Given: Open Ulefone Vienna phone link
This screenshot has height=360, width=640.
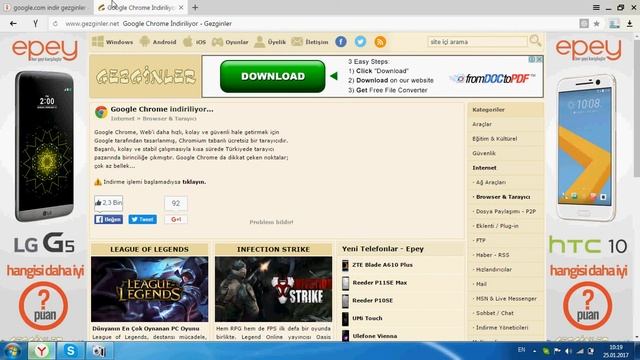Looking at the screenshot, I should point(375,336).
